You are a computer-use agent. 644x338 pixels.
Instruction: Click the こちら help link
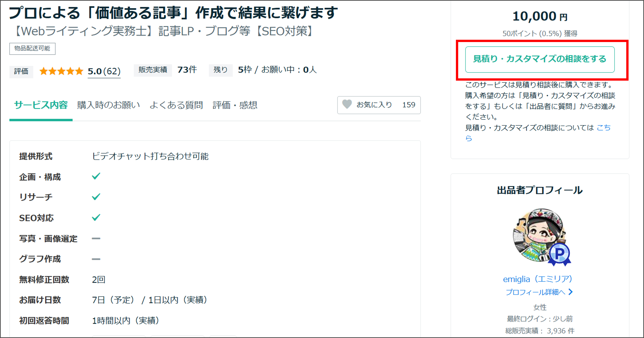coord(603,128)
